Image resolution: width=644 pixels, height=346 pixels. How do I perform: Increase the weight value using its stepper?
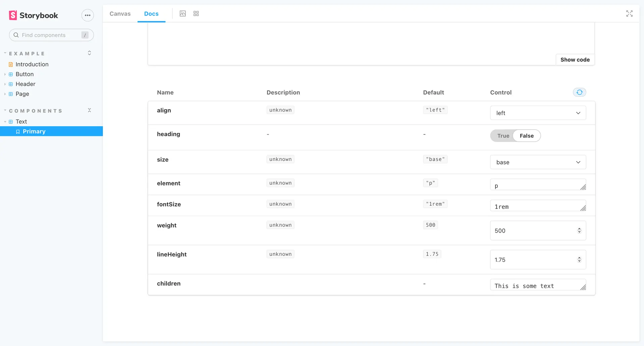(x=579, y=229)
